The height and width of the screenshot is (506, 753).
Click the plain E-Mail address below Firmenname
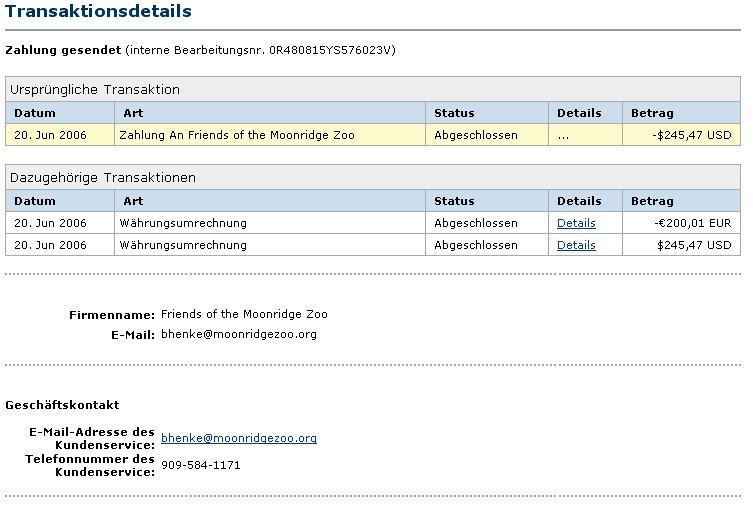click(x=238, y=334)
